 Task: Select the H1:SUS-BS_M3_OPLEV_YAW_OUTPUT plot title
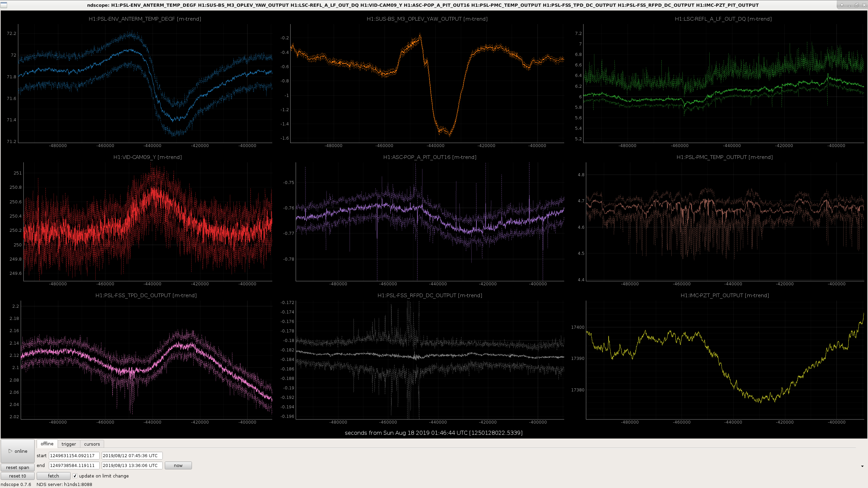(427, 19)
